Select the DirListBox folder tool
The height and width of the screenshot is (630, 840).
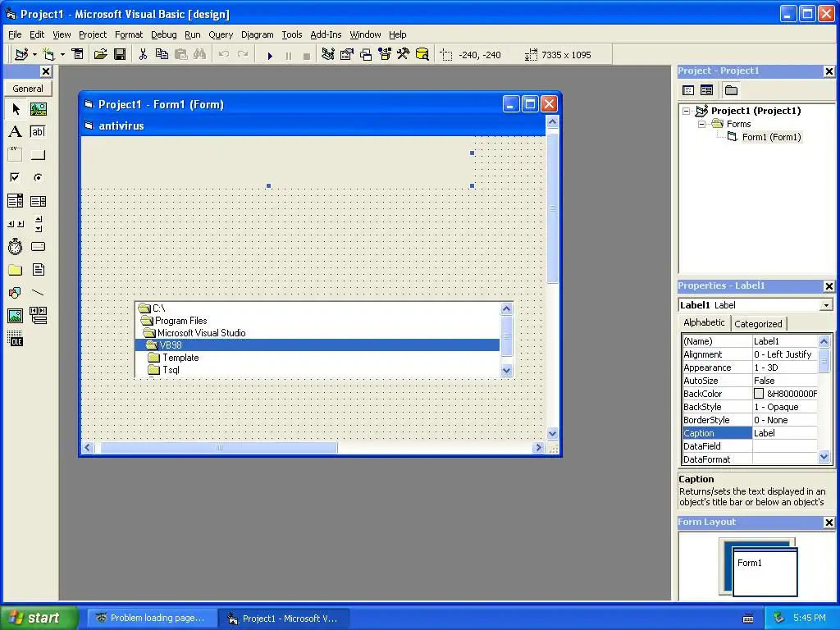[16, 269]
